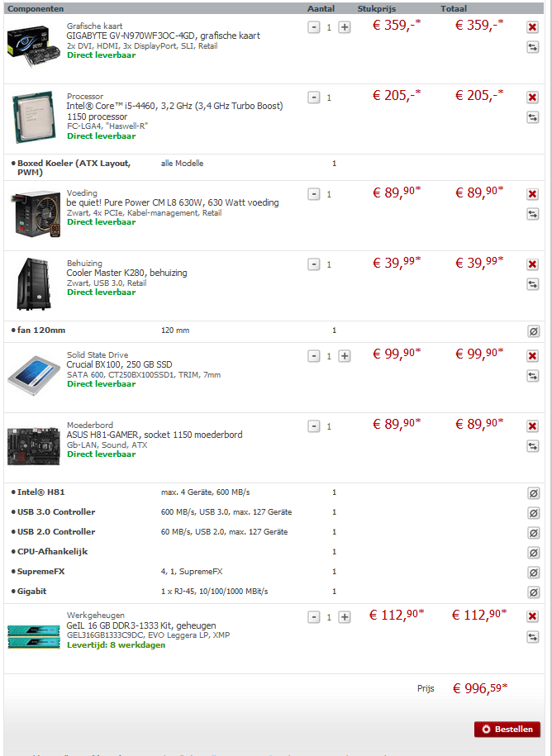Click the Crucial SSD product image
The width and height of the screenshot is (552, 756).
click(34, 376)
